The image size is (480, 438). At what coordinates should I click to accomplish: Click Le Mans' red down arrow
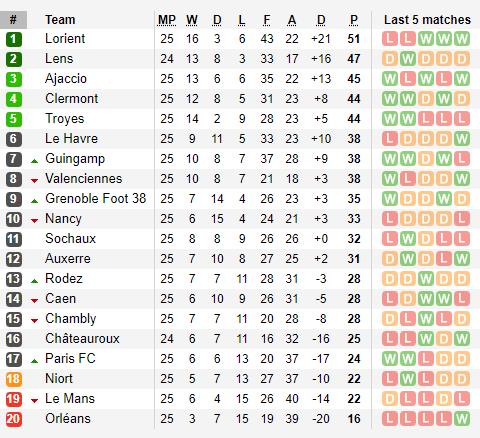tap(34, 401)
